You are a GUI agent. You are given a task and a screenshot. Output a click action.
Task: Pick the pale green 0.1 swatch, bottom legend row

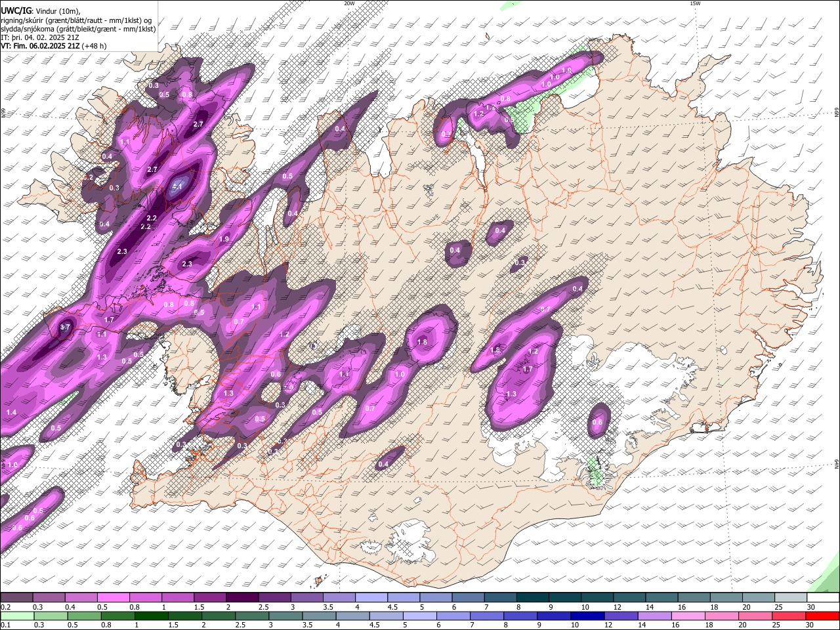[x=17, y=616]
